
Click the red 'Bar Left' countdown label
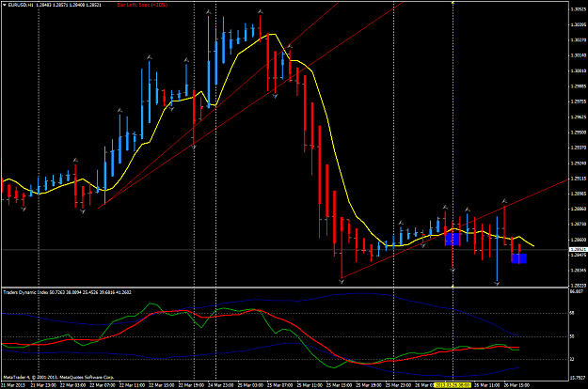[x=142, y=6]
